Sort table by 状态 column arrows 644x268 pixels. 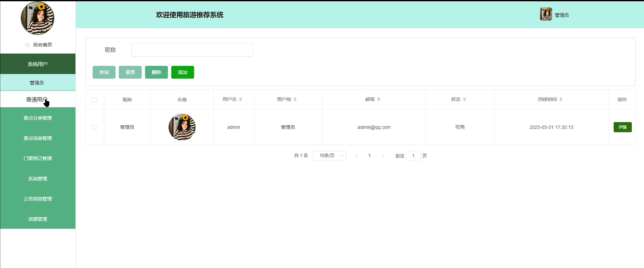pos(464,99)
